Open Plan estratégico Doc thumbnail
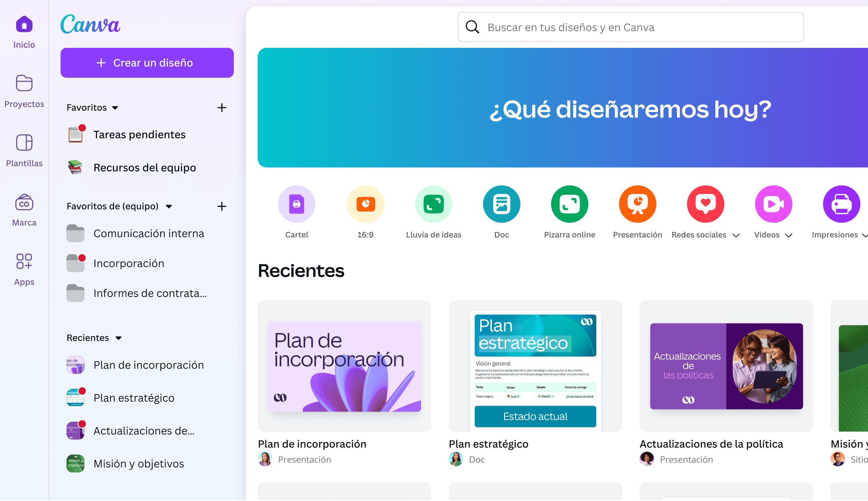Screen dimensions: 868x501 (535, 366)
